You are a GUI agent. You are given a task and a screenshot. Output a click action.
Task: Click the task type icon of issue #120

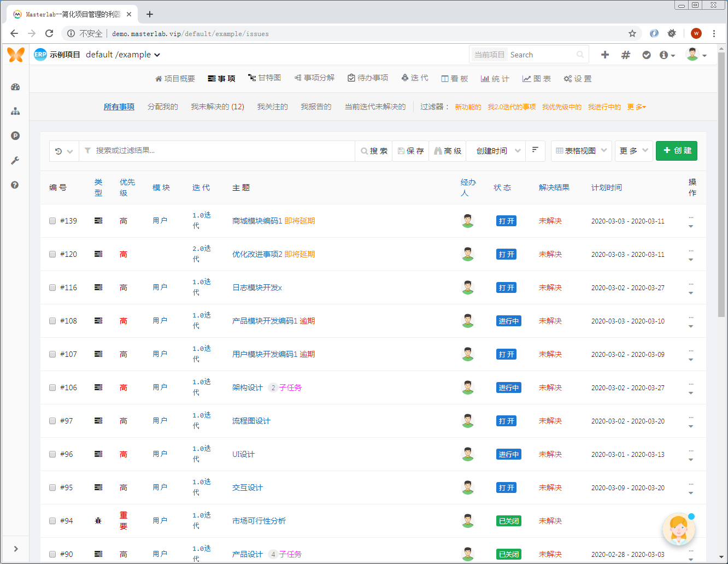coord(98,254)
